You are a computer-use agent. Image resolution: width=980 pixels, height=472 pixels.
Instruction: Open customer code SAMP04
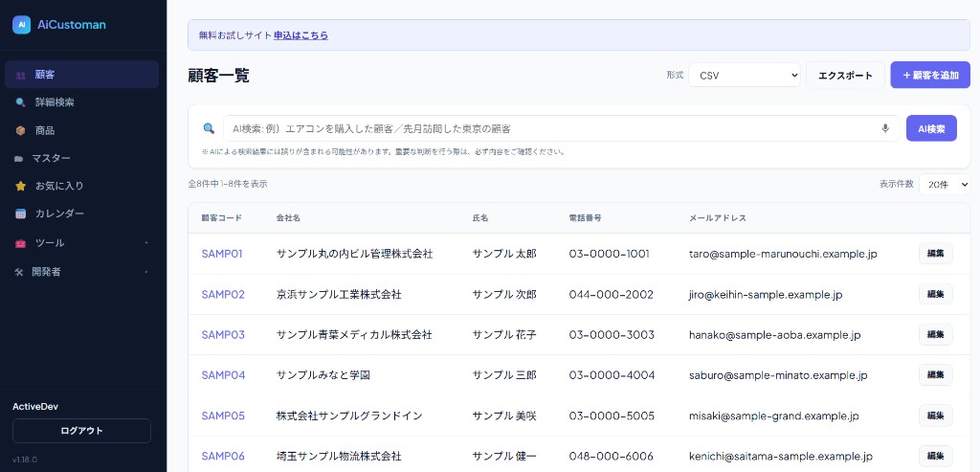click(x=223, y=375)
